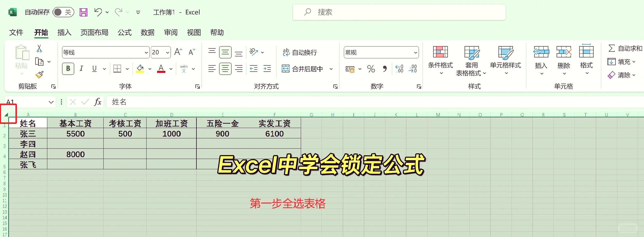
Task: Click the 插入 cells button
Action: pos(541,60)
